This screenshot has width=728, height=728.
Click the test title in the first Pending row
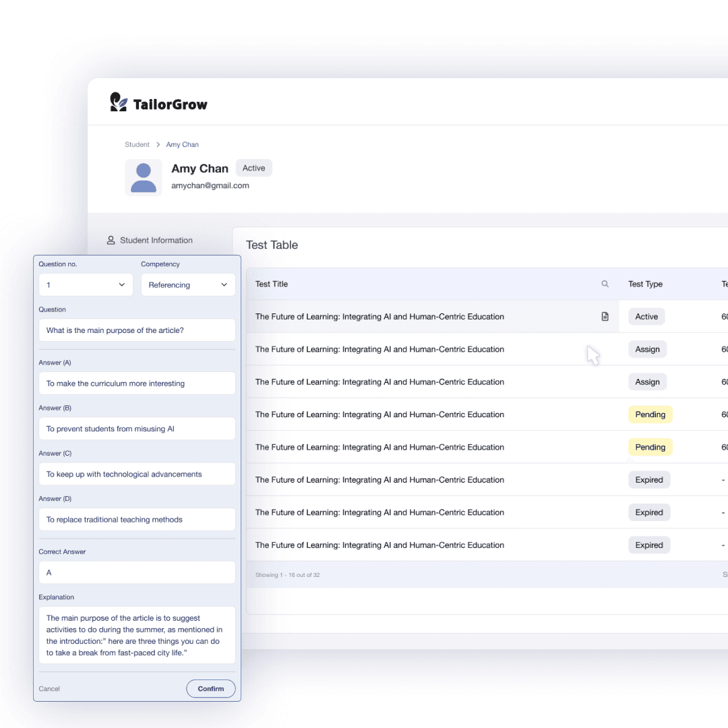click(x=380, y=415)
